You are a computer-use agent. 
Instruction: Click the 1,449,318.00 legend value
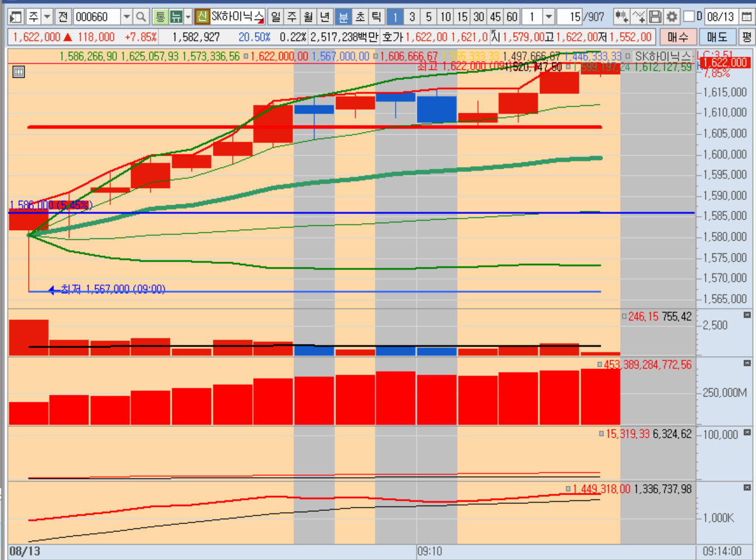601,489
